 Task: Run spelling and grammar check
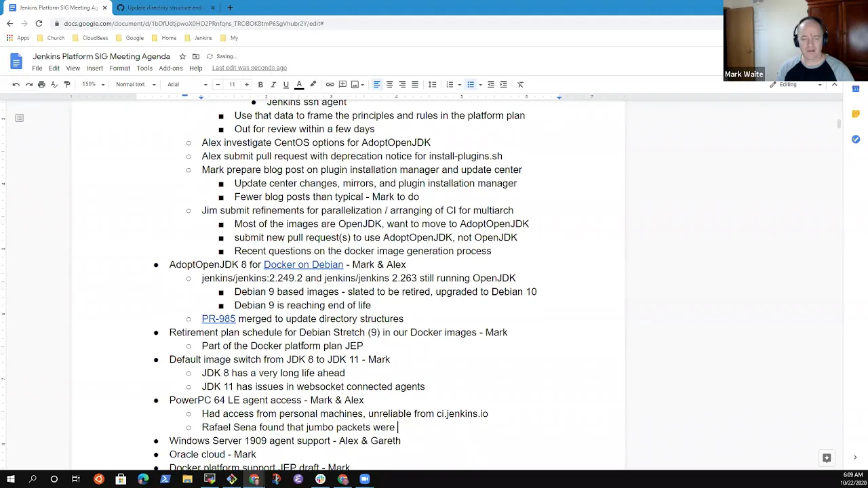pos(54,85)
